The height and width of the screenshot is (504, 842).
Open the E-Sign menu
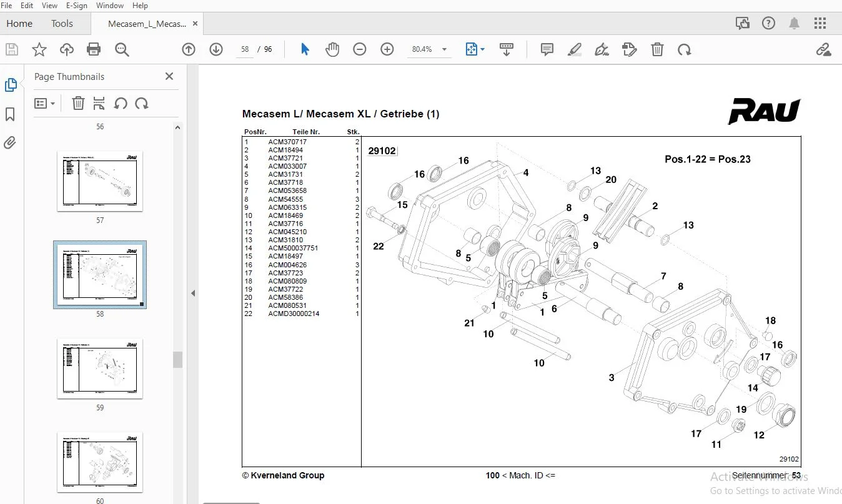(77, 6)
